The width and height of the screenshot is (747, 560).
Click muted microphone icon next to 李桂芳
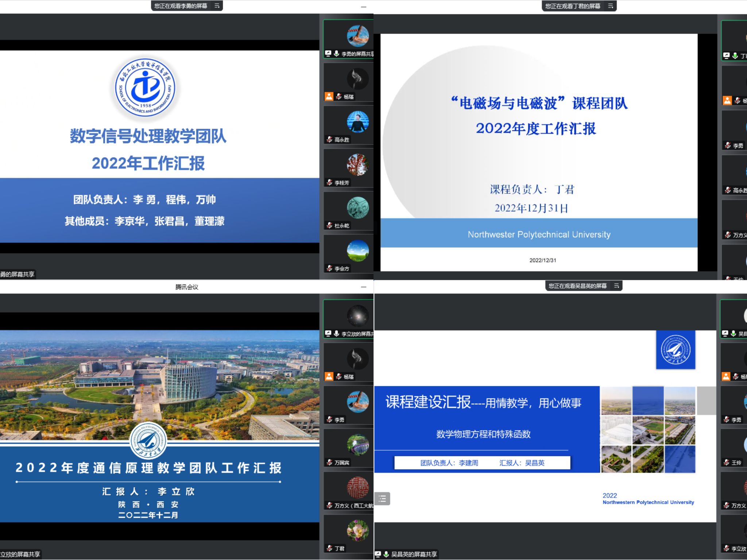tap(329, 182)
